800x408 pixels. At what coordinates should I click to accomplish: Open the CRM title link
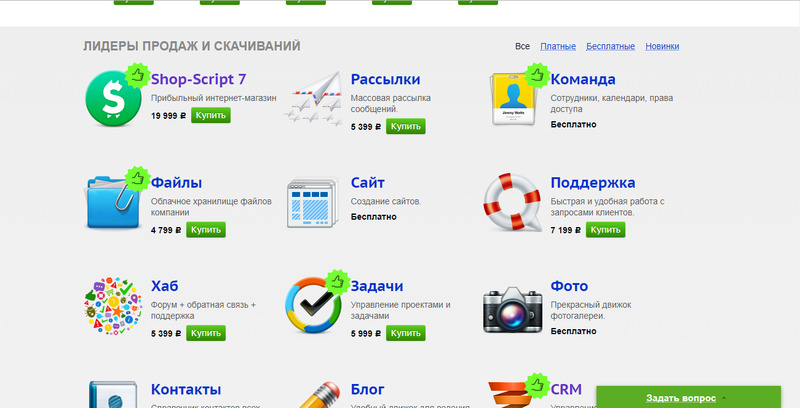pyautogui.click(x=566, y=390)
